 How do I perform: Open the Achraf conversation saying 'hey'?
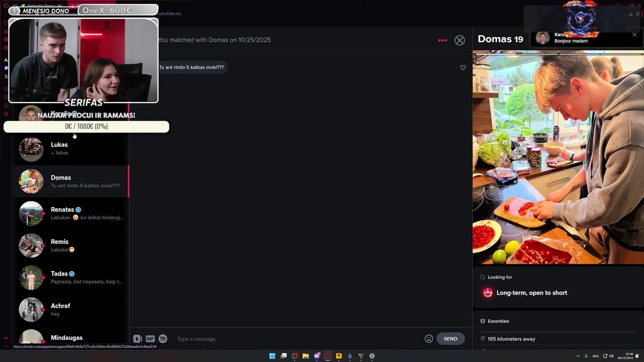[x=70, y=310]
